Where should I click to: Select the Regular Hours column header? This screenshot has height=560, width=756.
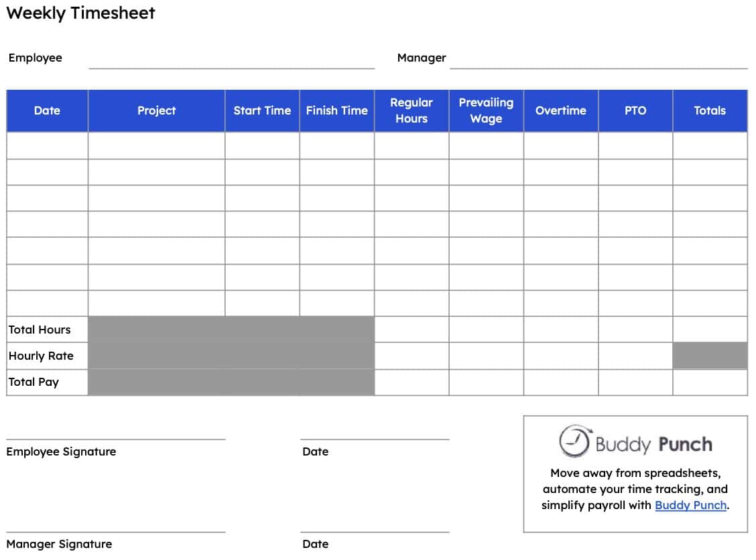click(412, 111)
